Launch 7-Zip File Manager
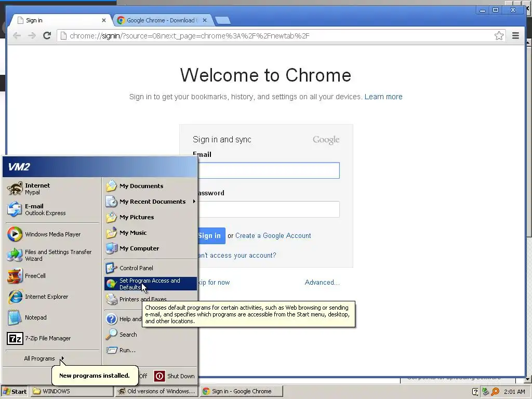 coord(52,338)
